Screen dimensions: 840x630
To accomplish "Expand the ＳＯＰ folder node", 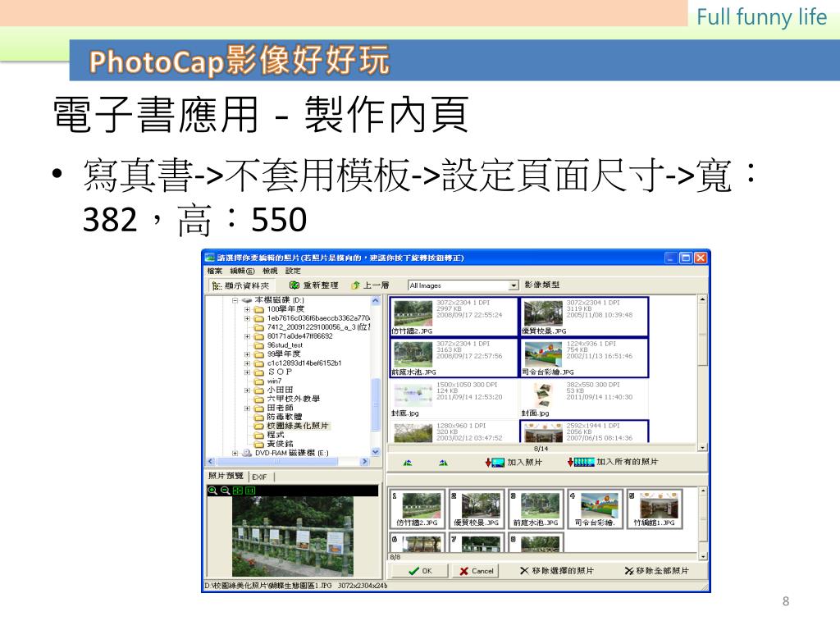I will tap(247, 372).
